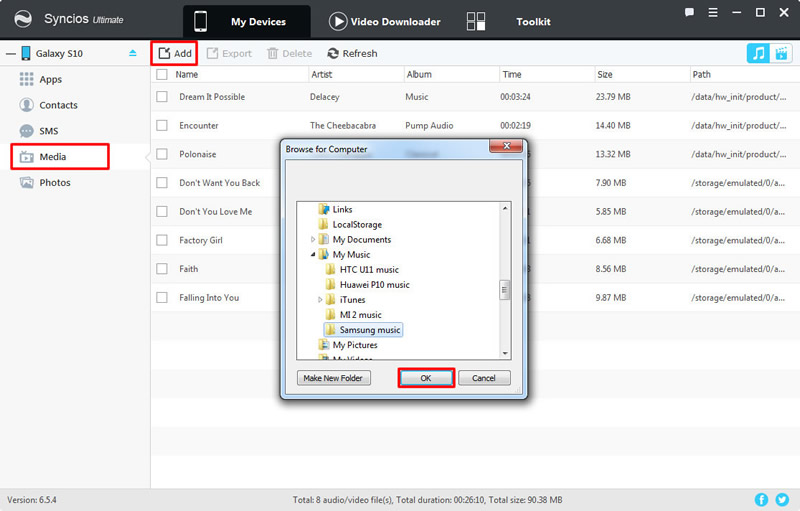Viewport: 800px width, 511px height.
Task: Confirm with the OK button
Action: coord(426,378)
